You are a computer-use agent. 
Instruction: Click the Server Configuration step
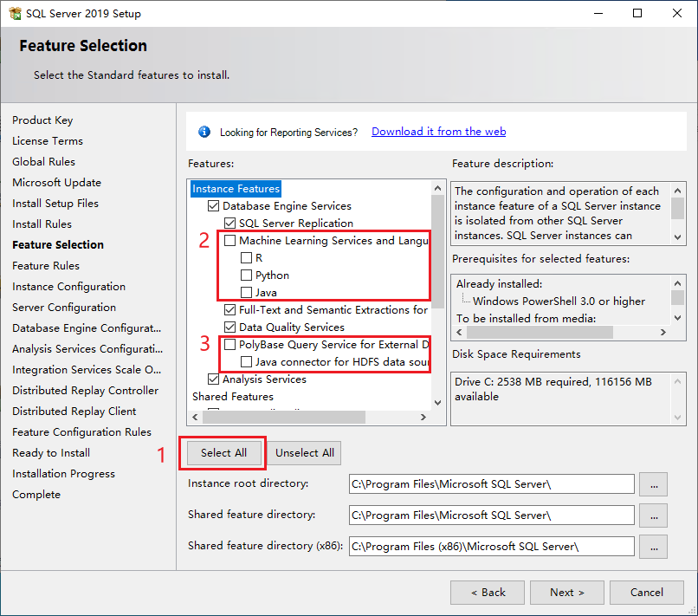(x=64, y=308)
